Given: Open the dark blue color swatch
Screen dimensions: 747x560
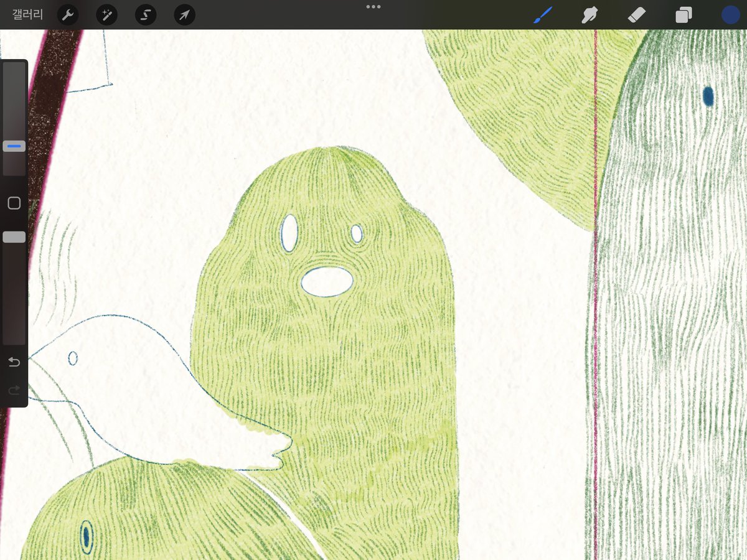Looking at the screenshot, I should click(x=731, y=15).
